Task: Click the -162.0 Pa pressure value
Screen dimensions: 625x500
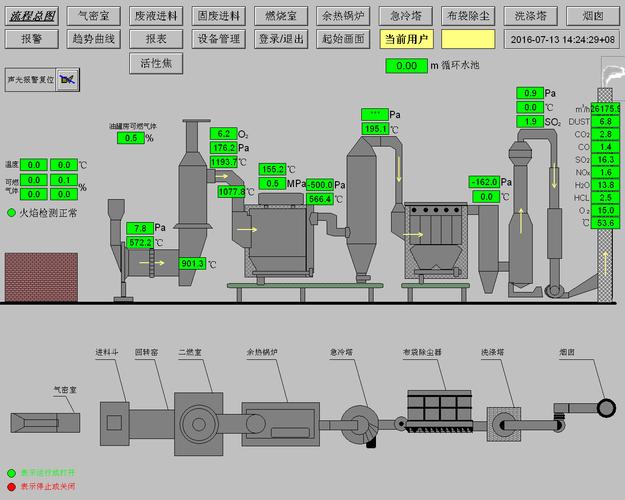Action: click(x=484, y=182)
